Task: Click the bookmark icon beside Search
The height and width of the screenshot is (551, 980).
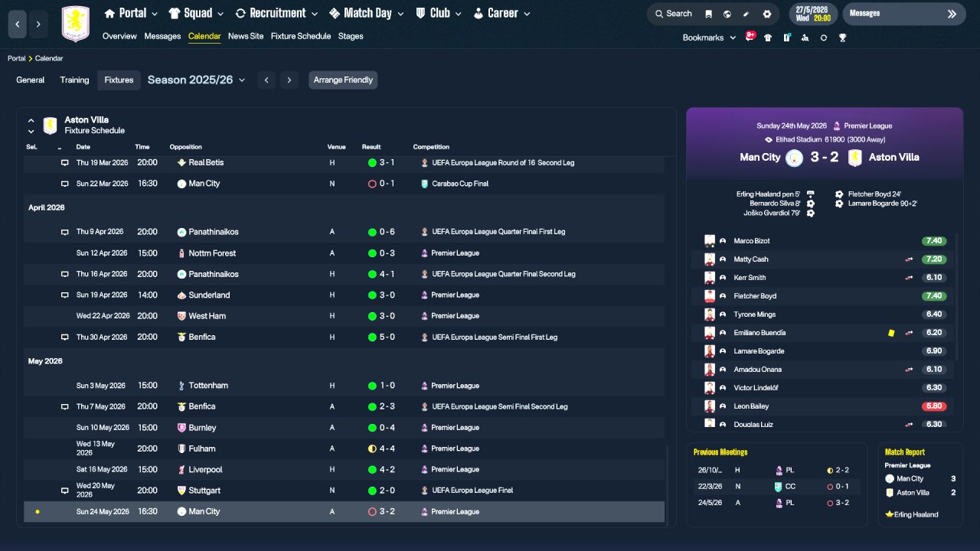Action: pyautogui.click(x=708, y=14)
